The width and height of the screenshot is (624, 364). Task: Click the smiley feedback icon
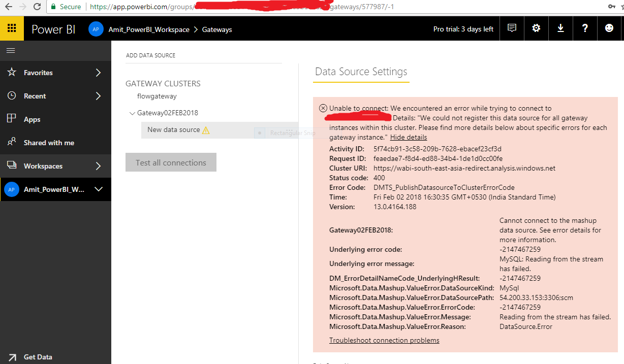(x=609, y=28)
